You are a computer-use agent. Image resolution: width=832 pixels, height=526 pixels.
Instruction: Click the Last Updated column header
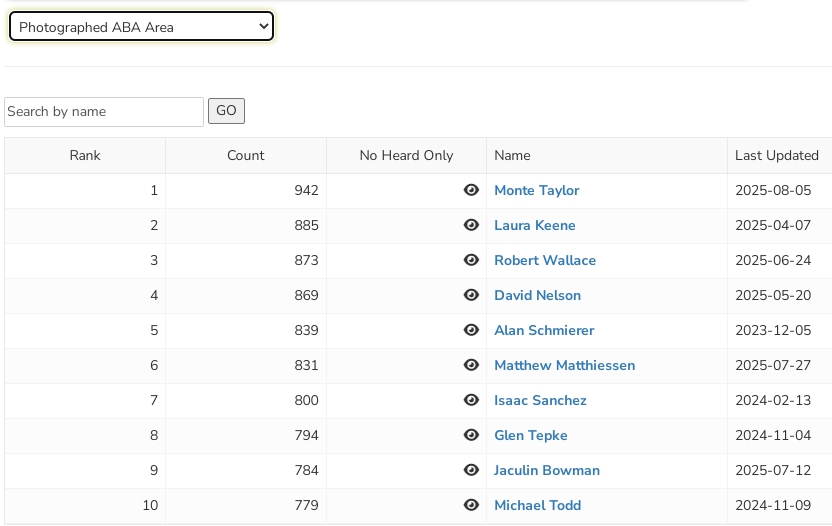tap(776, 155)
